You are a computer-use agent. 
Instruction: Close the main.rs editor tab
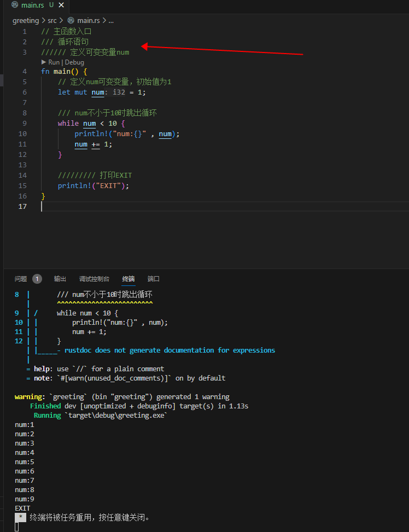pos(61,5)
